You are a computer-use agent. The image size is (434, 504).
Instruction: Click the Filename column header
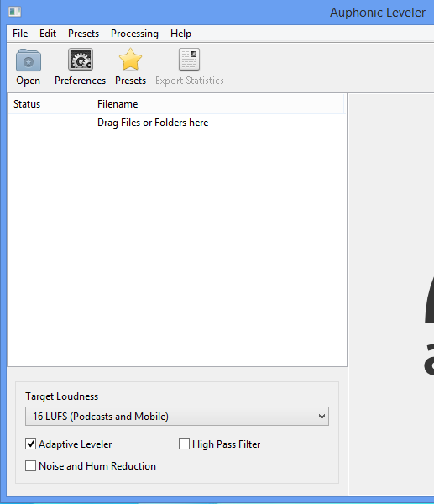(x=218, y=104)
